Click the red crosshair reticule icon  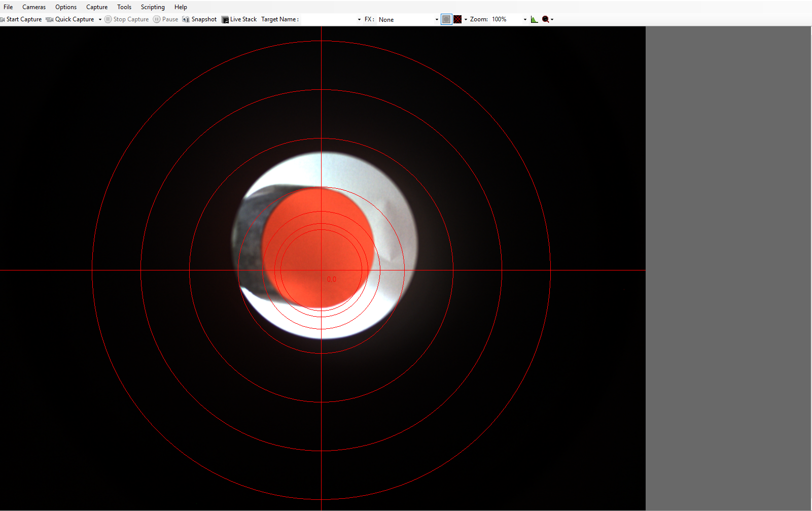pyautogui.click(x=457, y=19)
